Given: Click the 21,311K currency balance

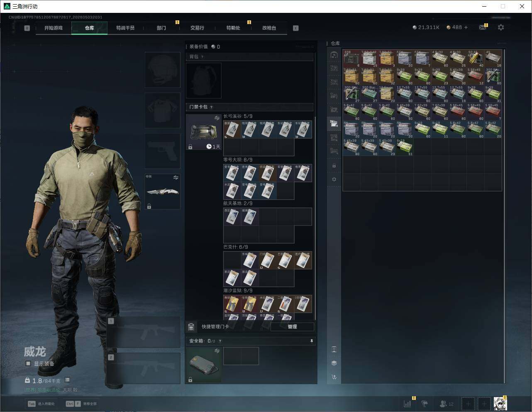Looking at the screenshot, I should click(426, 27).
